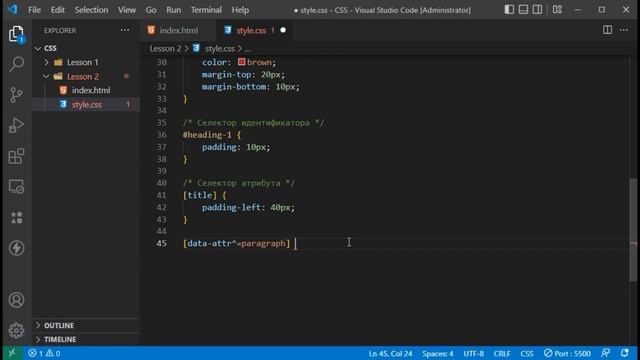Open Source Control view
The height and width of the screenshot is (360, 640).
[x=16, y=95]
